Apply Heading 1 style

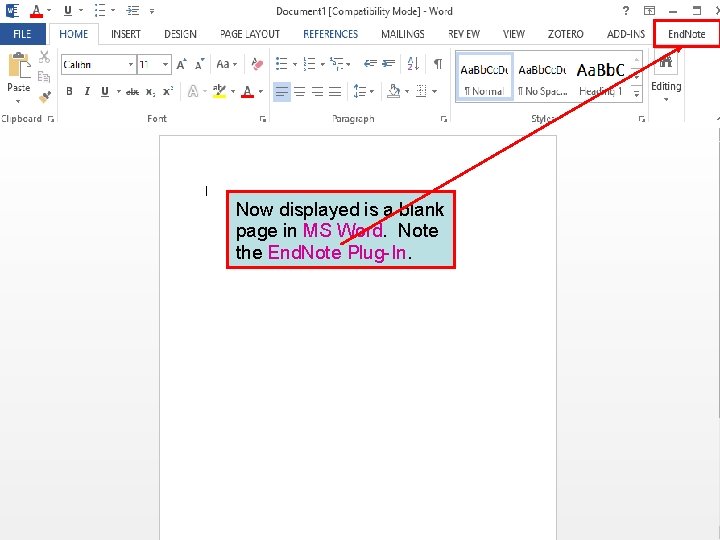pos(601,77)
